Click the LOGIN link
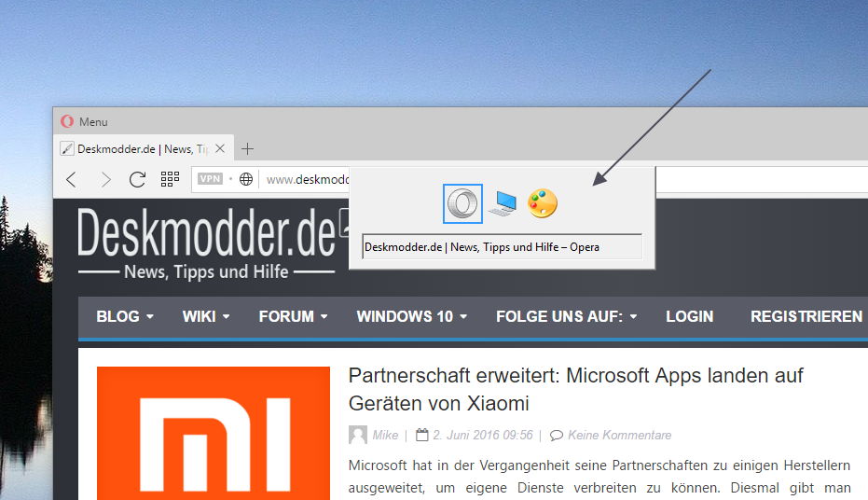The image size is (868, 500). 689,316
